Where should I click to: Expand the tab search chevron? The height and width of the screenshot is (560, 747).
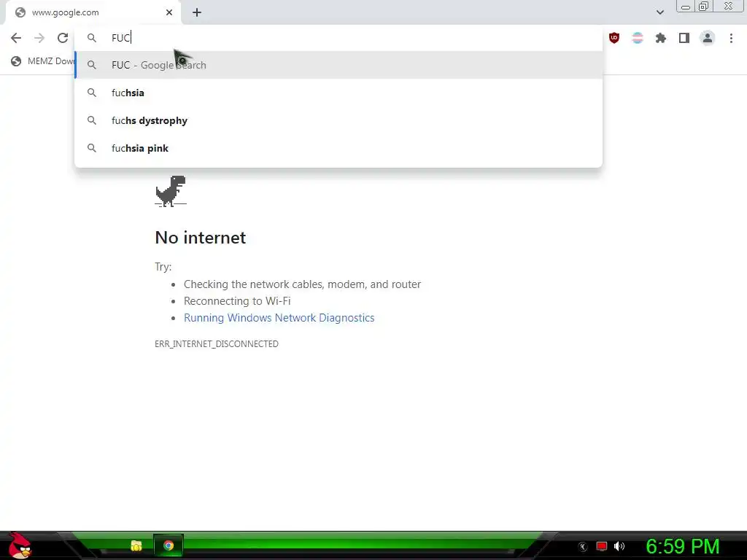(659, 12)
